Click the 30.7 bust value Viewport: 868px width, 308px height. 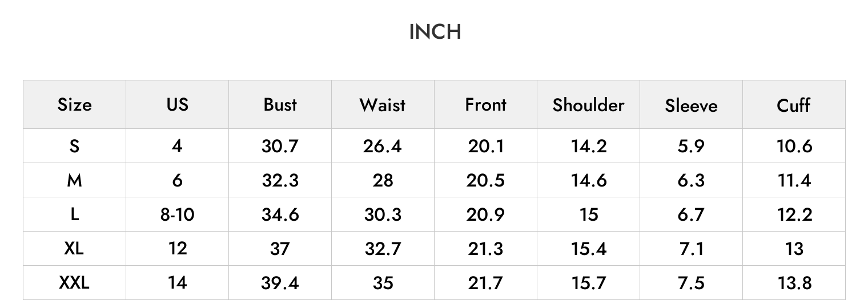(x=280, y=146)
